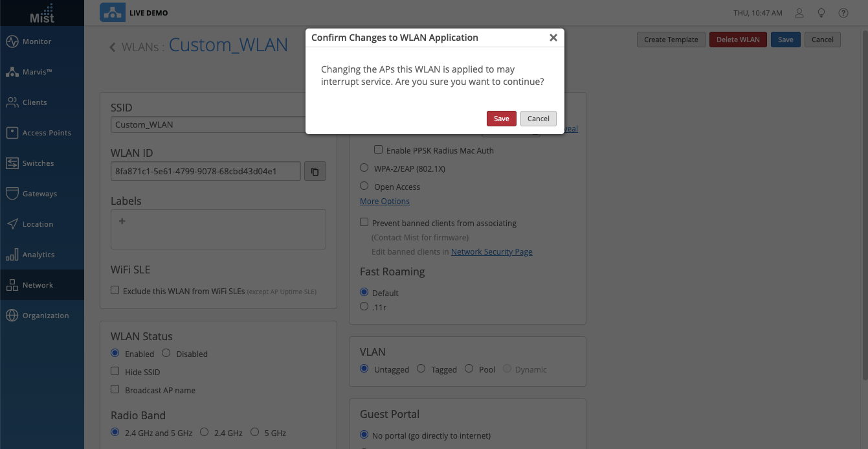Image resolution: width=868 pixels, height=449 pixels.
Task: Click the Custom_WLAN page title
Action: [228, 45]
